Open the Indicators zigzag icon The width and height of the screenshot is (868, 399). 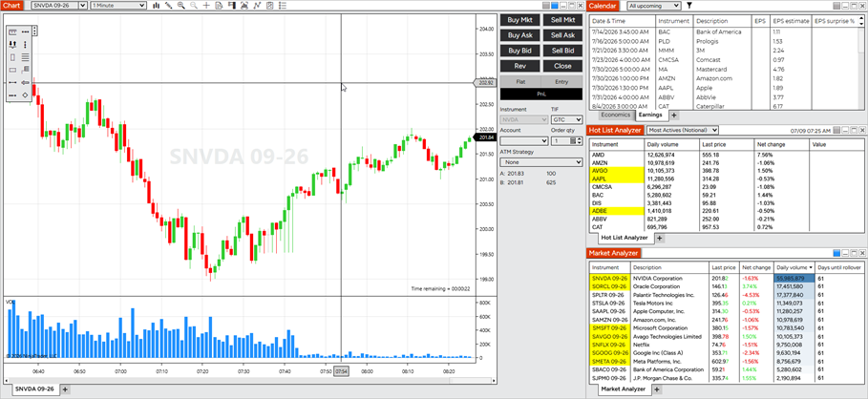(x=257, y=6)
